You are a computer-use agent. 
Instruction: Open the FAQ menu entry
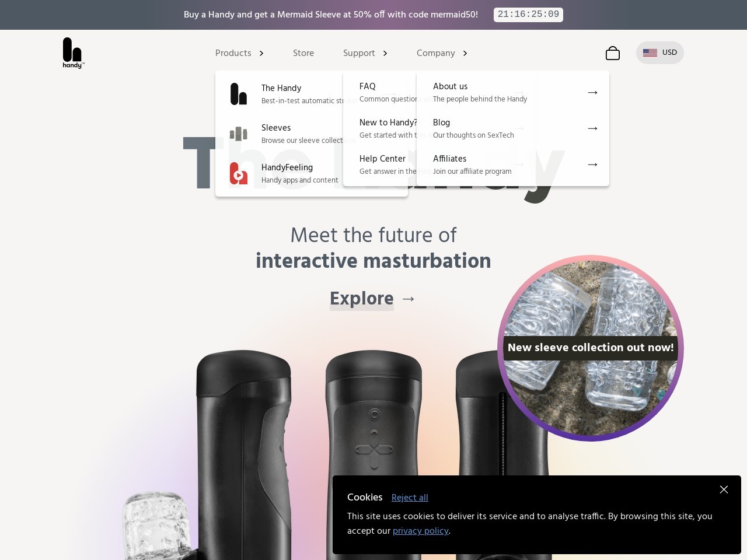coord(368,86)
